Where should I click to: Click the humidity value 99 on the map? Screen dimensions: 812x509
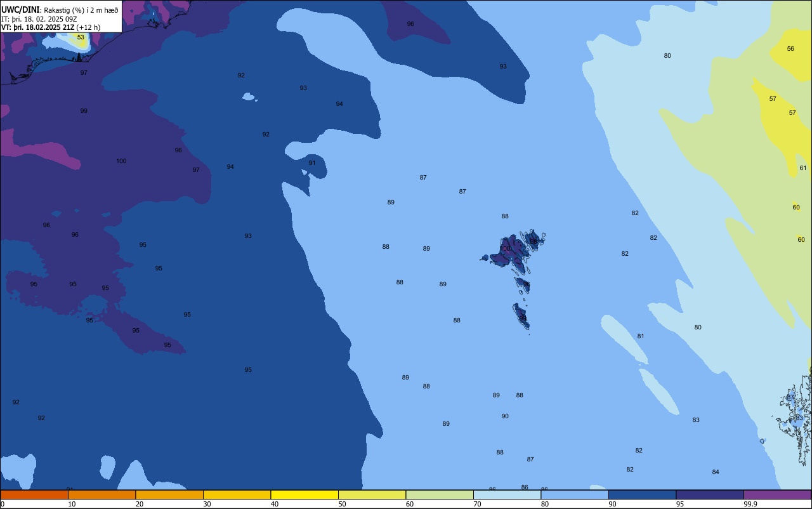[x=84, y=111]
